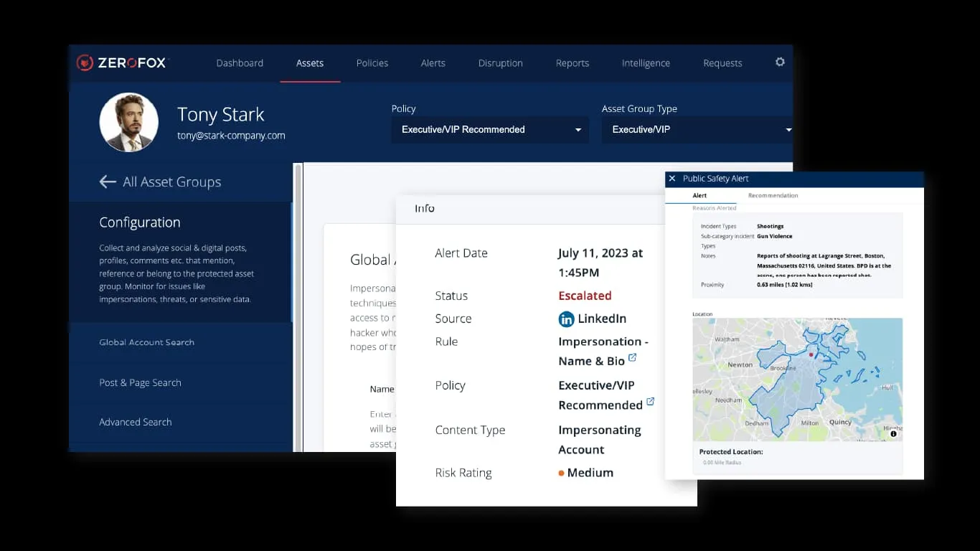This screenshot has width=980, height=551.
Task: Click the Protected Location label
Action: [x=731, y=453]
